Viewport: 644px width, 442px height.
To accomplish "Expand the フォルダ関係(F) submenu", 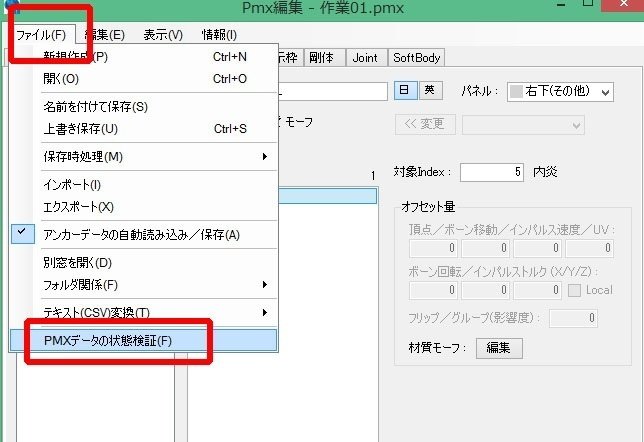I will [x=144, y=285].
